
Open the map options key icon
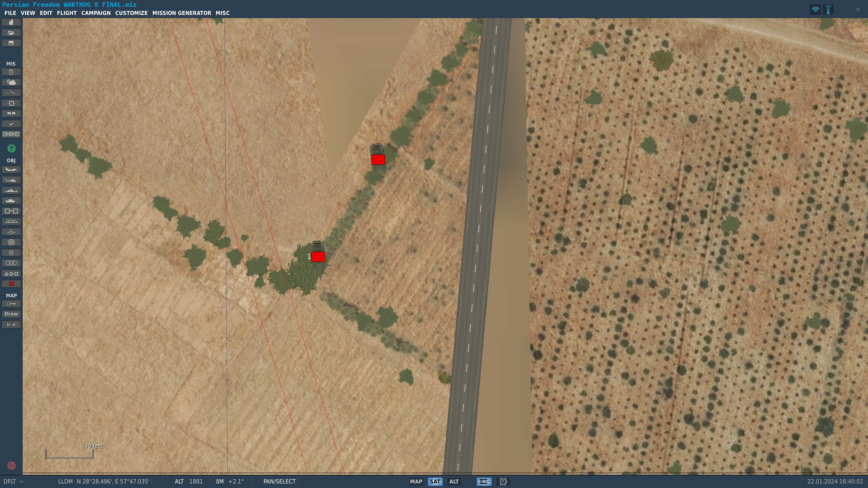click(11, 304)
